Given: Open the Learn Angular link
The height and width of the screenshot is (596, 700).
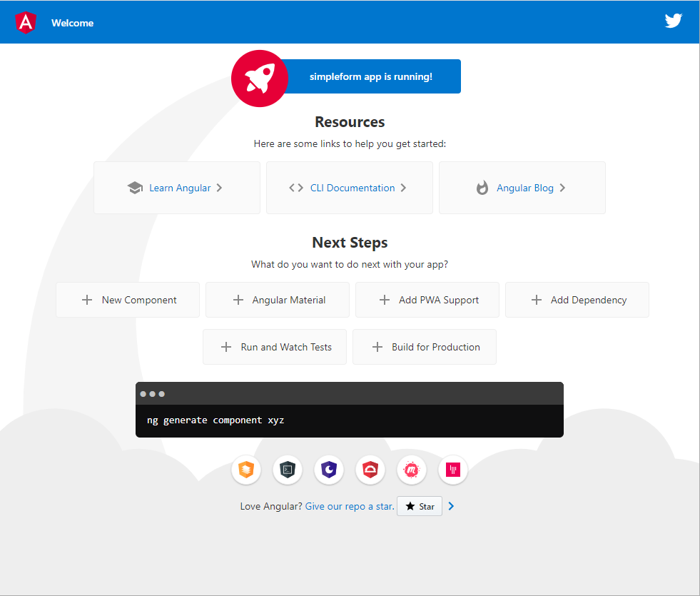Looking at the screenshot, I should (177, 188).
